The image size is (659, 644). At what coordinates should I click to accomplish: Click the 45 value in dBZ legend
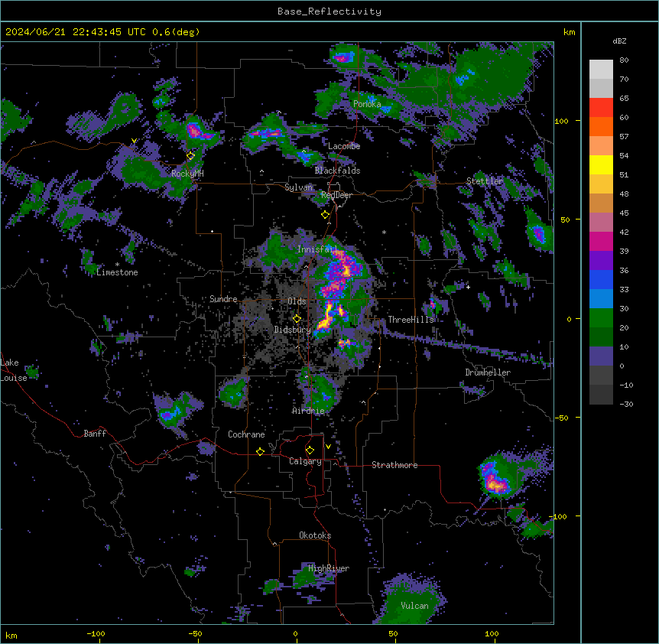(624, 213)
